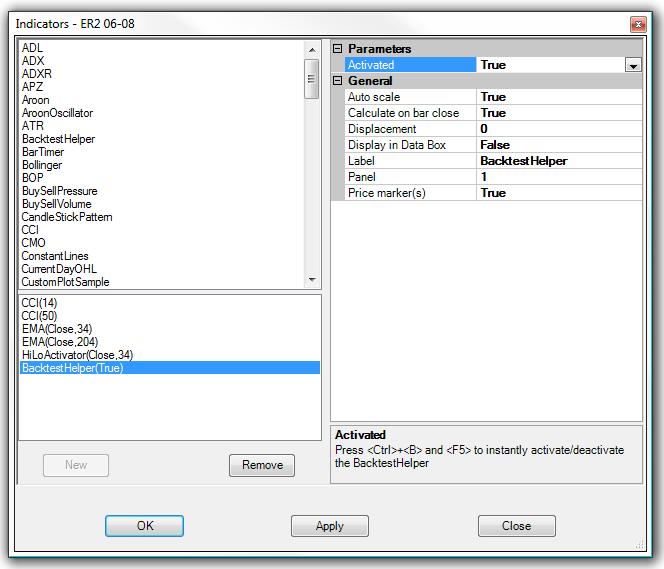664x569 pixels.
Task: Click the Auto scale property label
Action: point(374,97)
